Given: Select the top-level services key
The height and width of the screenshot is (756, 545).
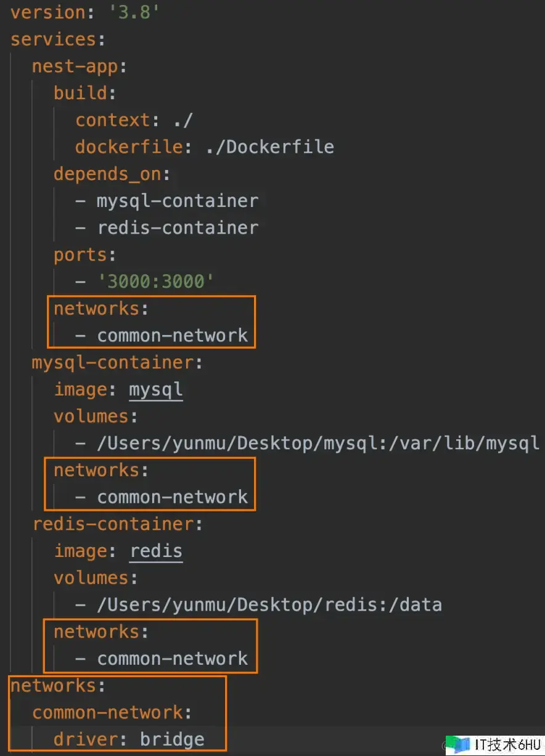Looking at the screenshot, I should [x=54, y=39].
